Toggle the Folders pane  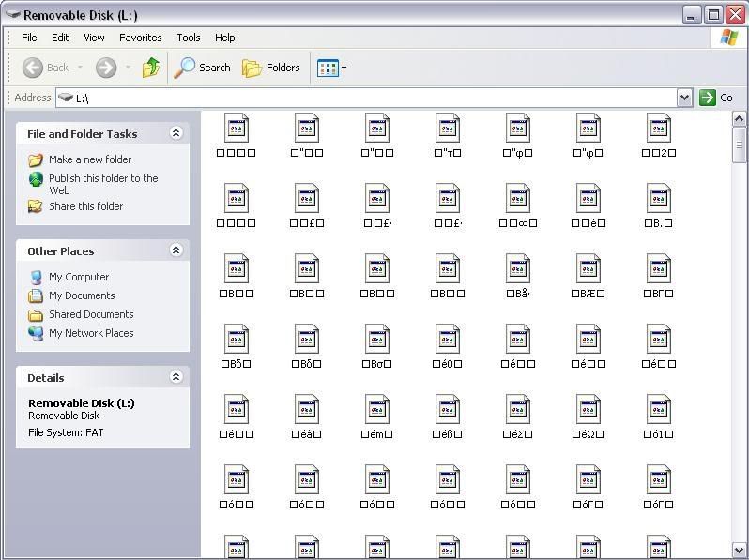(x=271, y=68)
